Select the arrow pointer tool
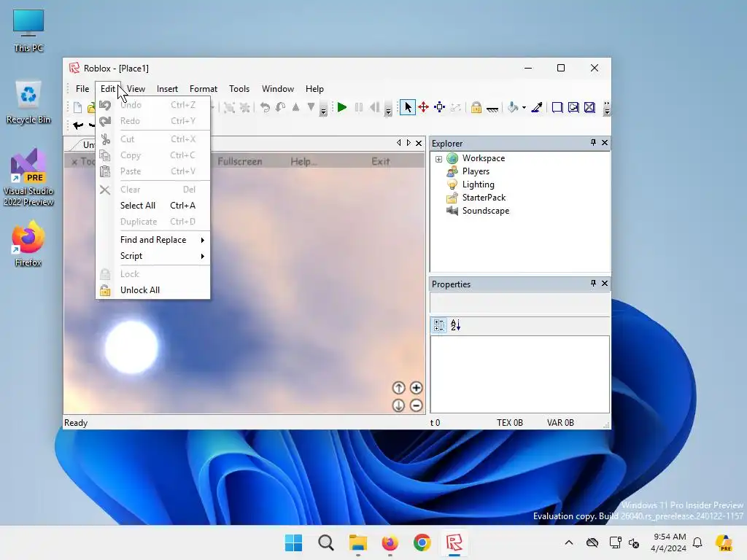The height and width of the screenshot is (560, 747). [407, 108]
